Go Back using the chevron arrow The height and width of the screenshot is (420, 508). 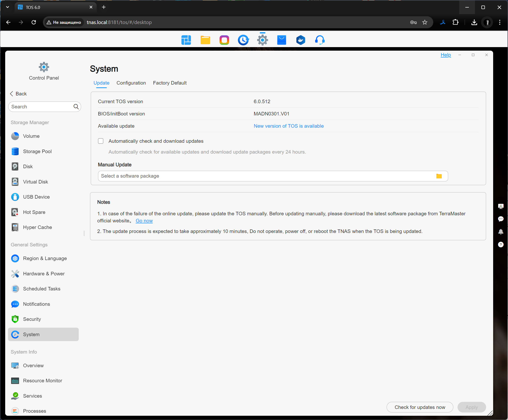click(11, 94)
